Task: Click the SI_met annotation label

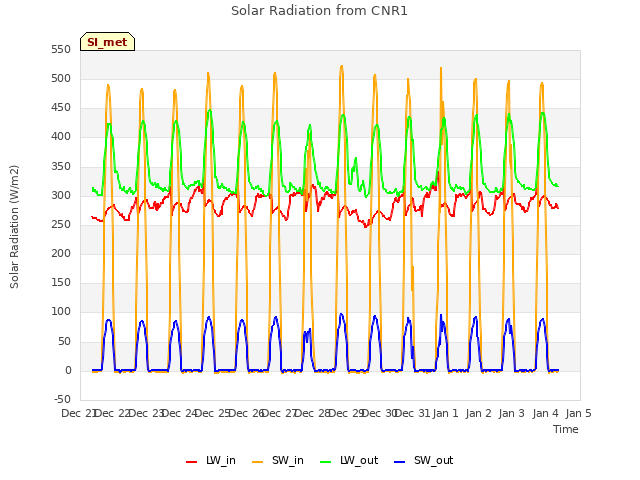Action: [107, 42]
